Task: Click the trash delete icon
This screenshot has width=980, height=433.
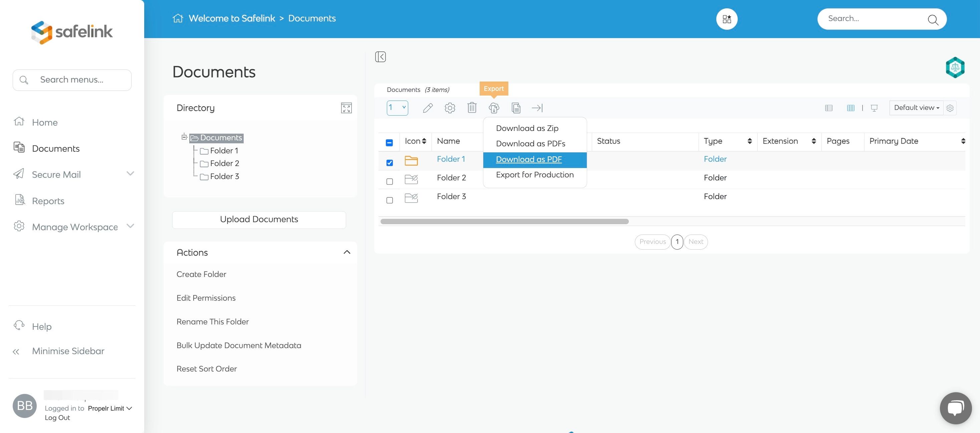Action: tap(472, 108)
